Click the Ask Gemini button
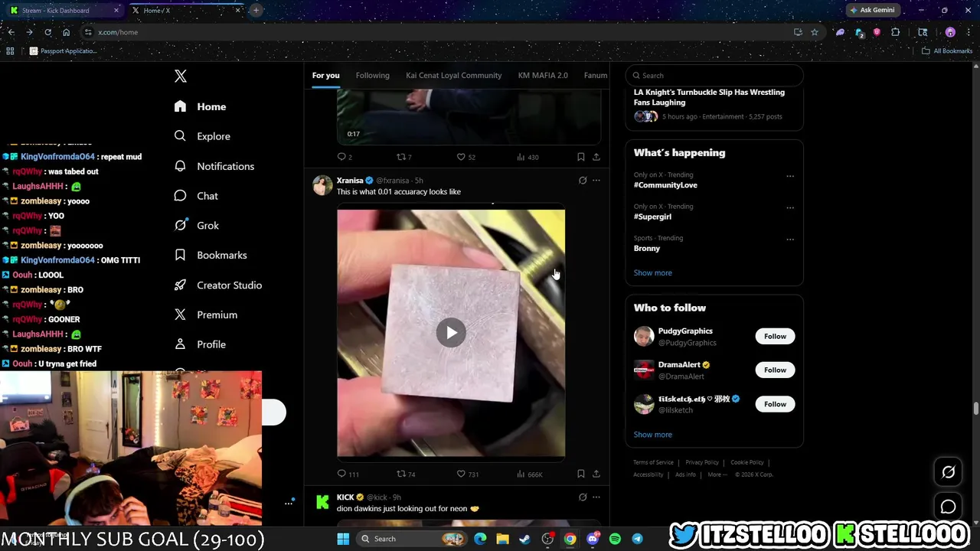 click(x=872, y=10)
